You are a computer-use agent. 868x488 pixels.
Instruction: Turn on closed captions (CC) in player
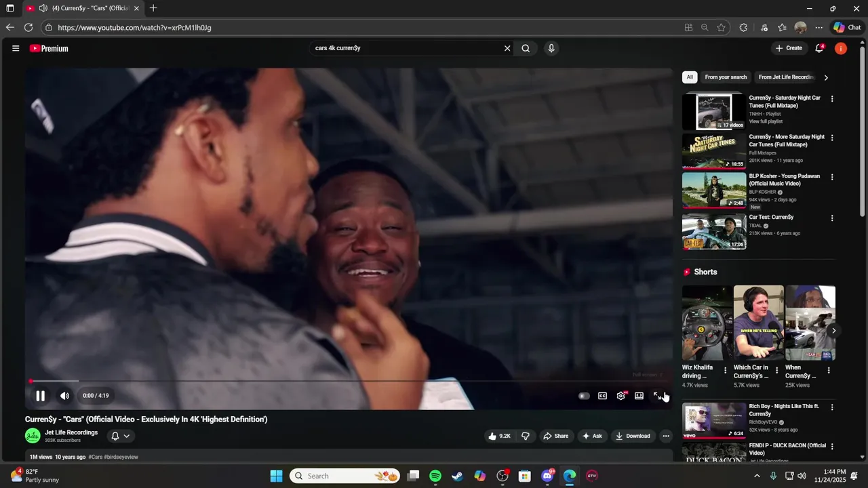(602, 396)
